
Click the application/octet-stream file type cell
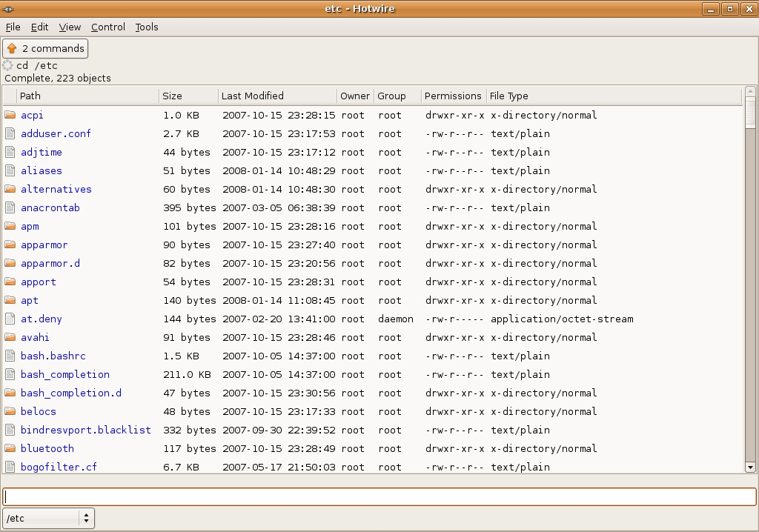[x=562, y=319]
